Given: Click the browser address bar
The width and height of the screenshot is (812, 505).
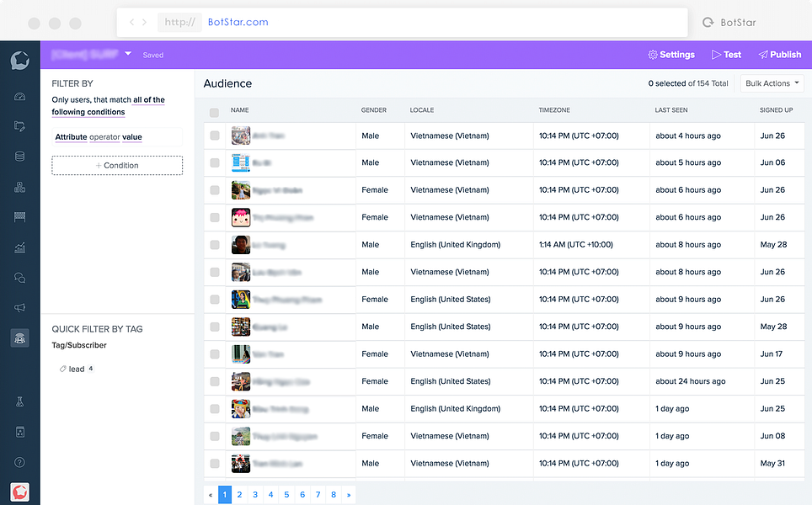Looking at the screenshot, I should tap(402, 22).
